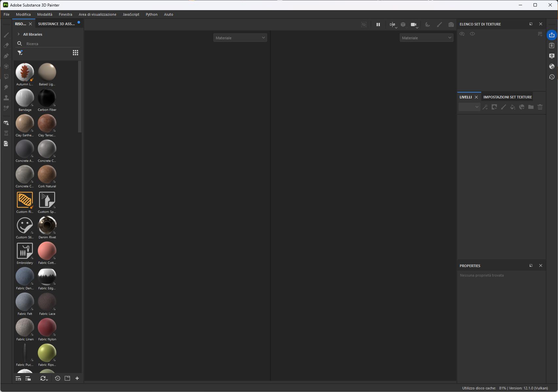Open the camera settings dropdown
This screenshot has height=392, width=558.
pos(414,25)
